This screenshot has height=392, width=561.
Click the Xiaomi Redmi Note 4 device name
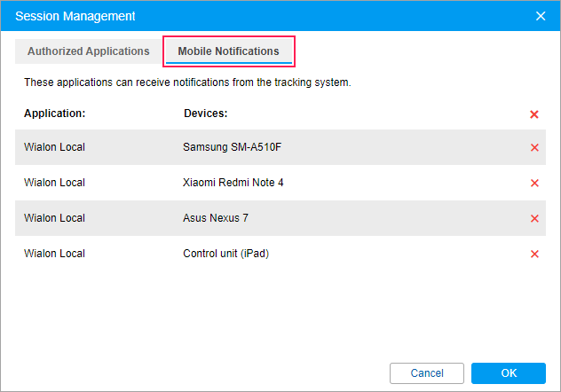[233, 183]
